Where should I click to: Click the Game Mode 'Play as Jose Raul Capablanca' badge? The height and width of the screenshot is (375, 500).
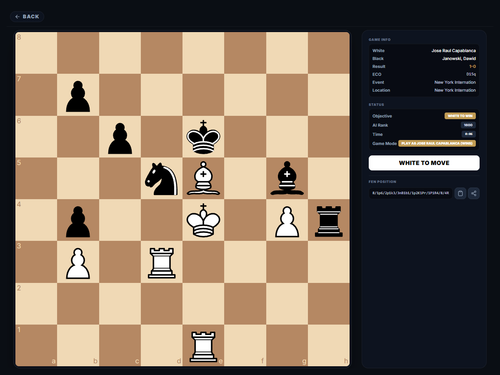coord(437,143)
